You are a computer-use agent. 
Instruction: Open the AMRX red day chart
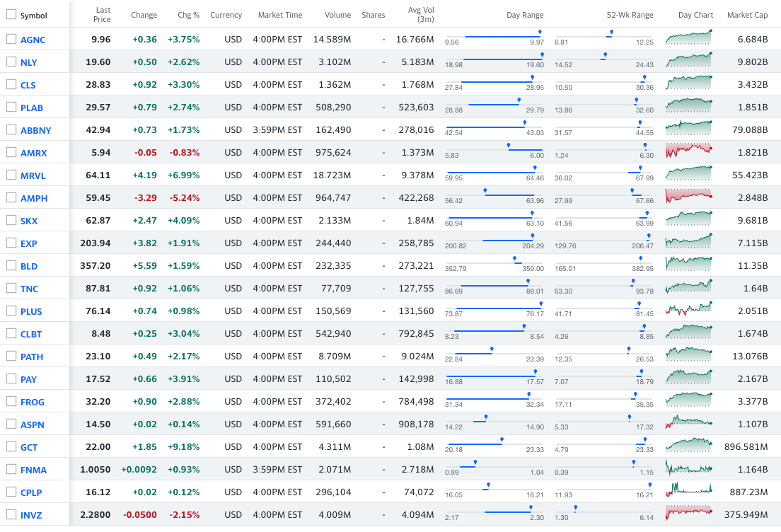tap(689, 151)
